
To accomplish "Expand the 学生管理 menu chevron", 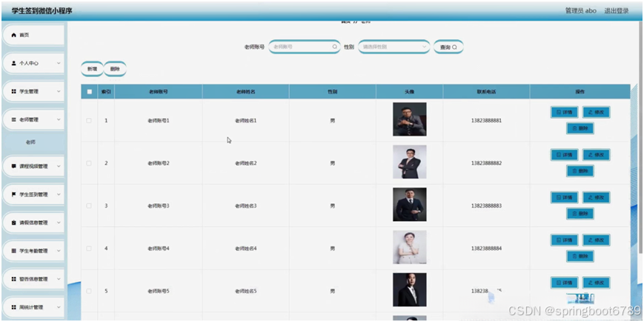I will coord(59,91).
